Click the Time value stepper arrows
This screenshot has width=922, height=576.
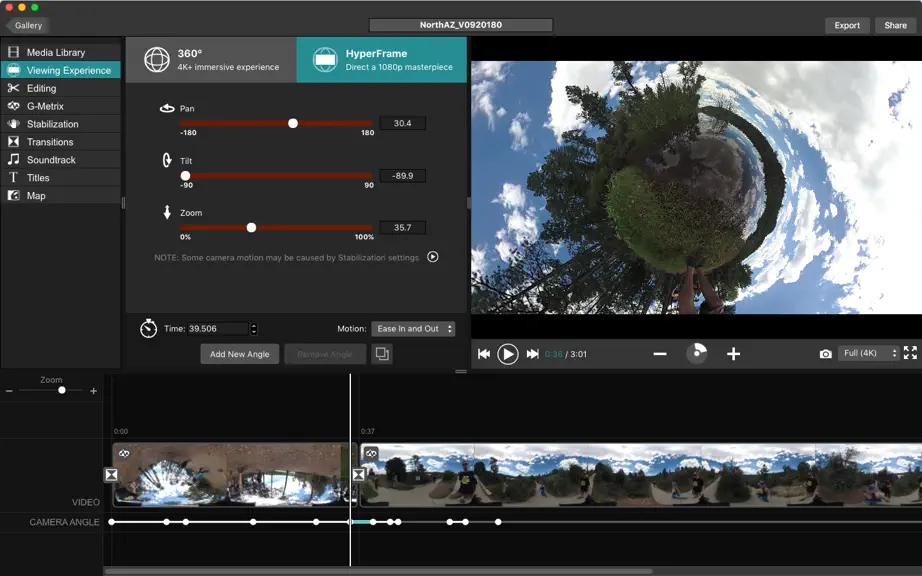coord(253,329)
